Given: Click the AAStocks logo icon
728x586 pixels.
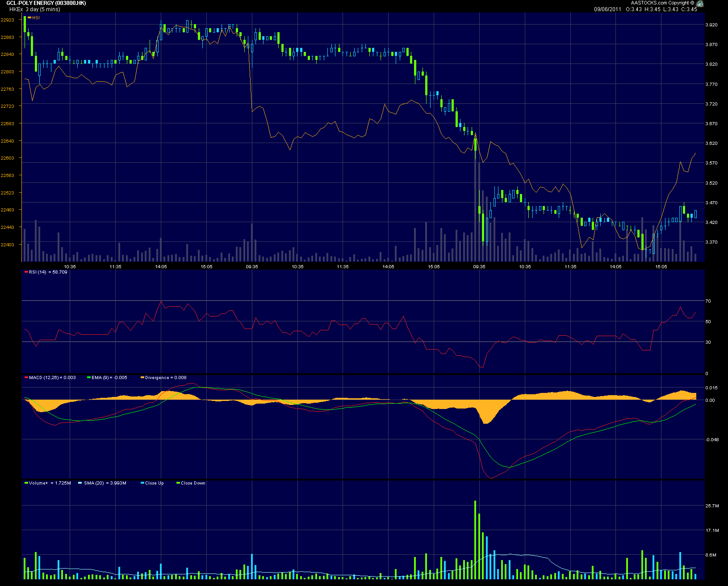Looking at the screenshot, I should (x=700, y=3).
